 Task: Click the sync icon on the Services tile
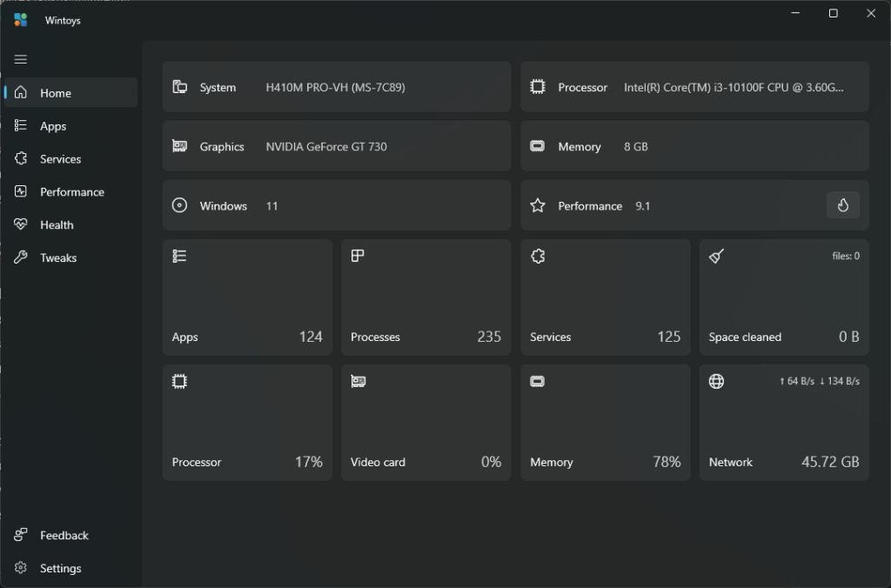point(537,256)
